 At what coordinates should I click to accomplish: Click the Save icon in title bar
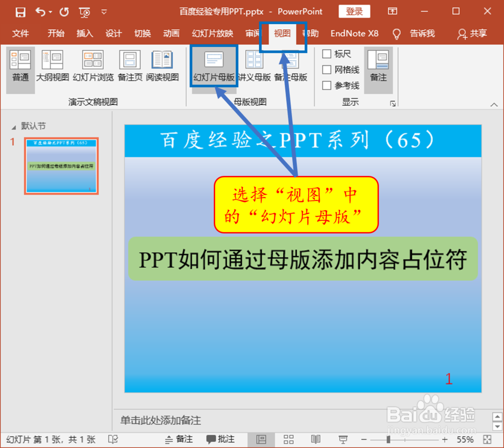coord(20,12)
